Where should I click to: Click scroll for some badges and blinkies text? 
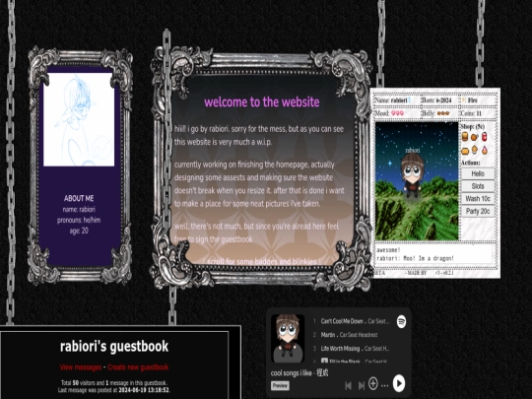(262, 262)
